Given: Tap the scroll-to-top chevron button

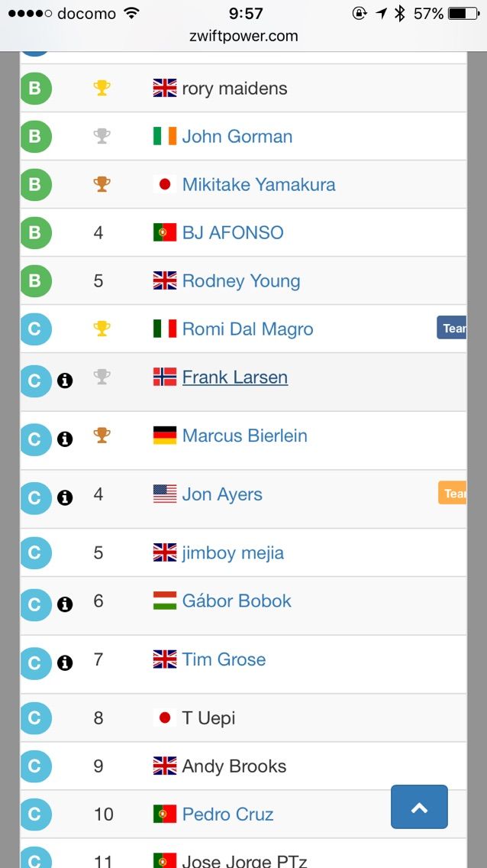Looking at the screenshot, I should pyautogui.click(x=419, y=807).
